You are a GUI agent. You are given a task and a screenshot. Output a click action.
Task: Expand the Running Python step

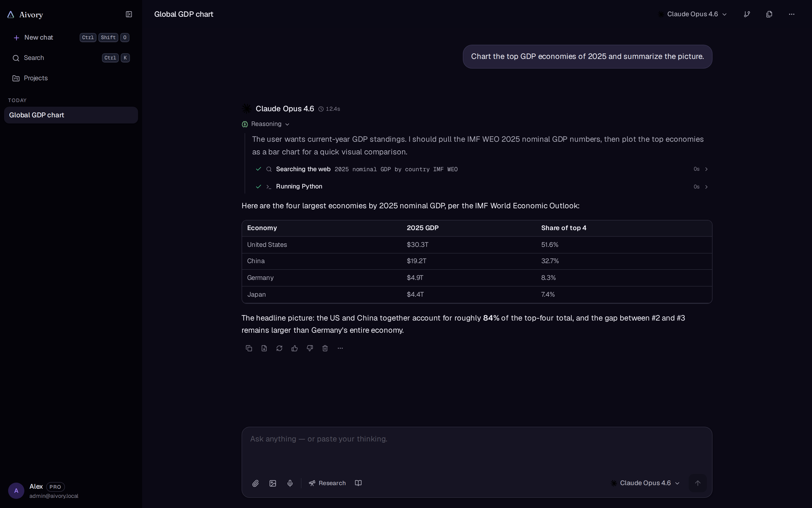[482, 186]
